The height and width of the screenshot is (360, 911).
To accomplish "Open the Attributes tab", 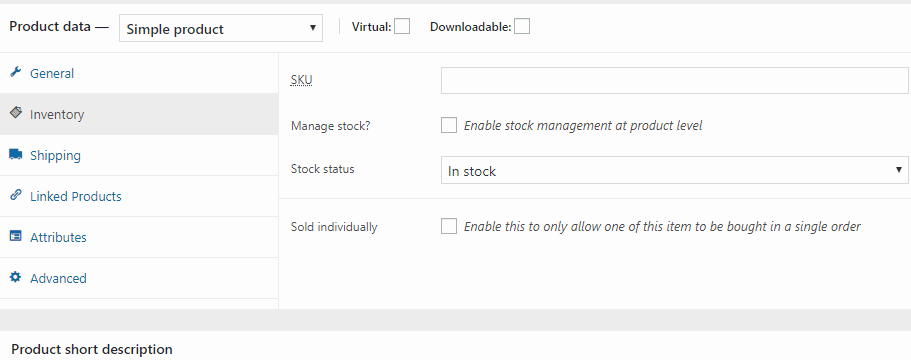I will (139, 237).
